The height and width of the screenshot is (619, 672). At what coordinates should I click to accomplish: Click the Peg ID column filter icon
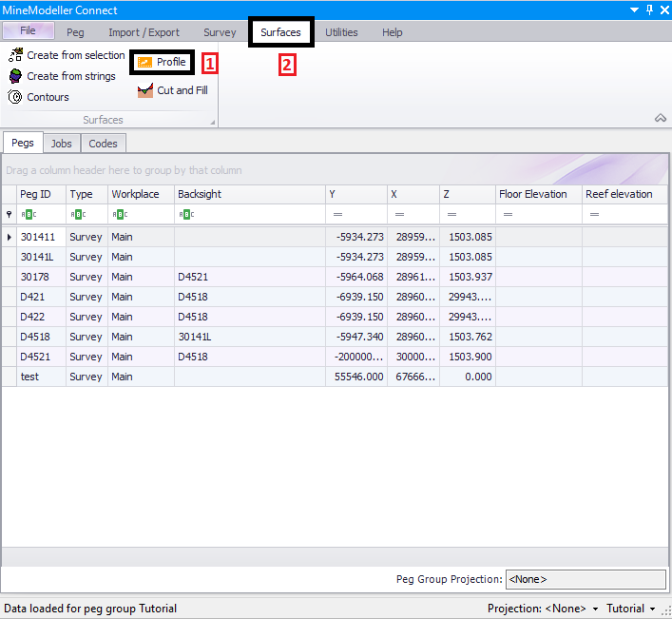click(28, 215)
